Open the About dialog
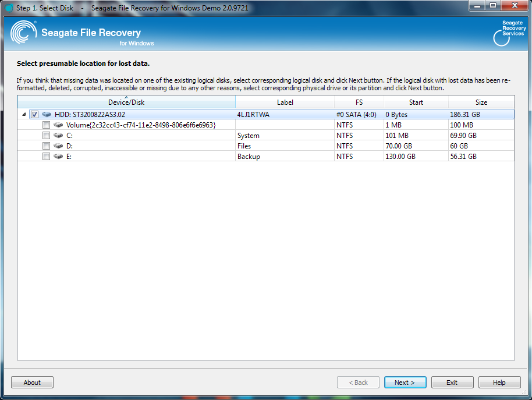The height and width of the screenshot is (400, 532). (x=32, y=383)
